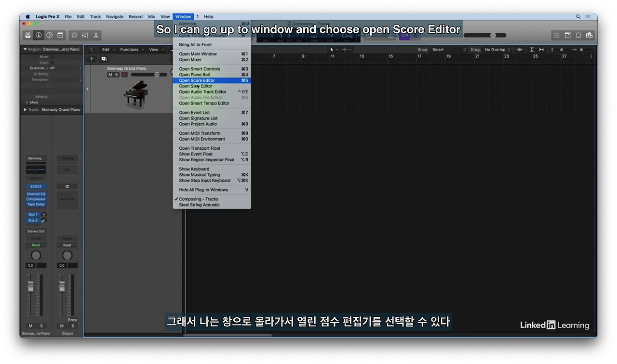Click the Stereo Out output slot
This screenshot has height=364, width=617.
(x=36, y=231)
